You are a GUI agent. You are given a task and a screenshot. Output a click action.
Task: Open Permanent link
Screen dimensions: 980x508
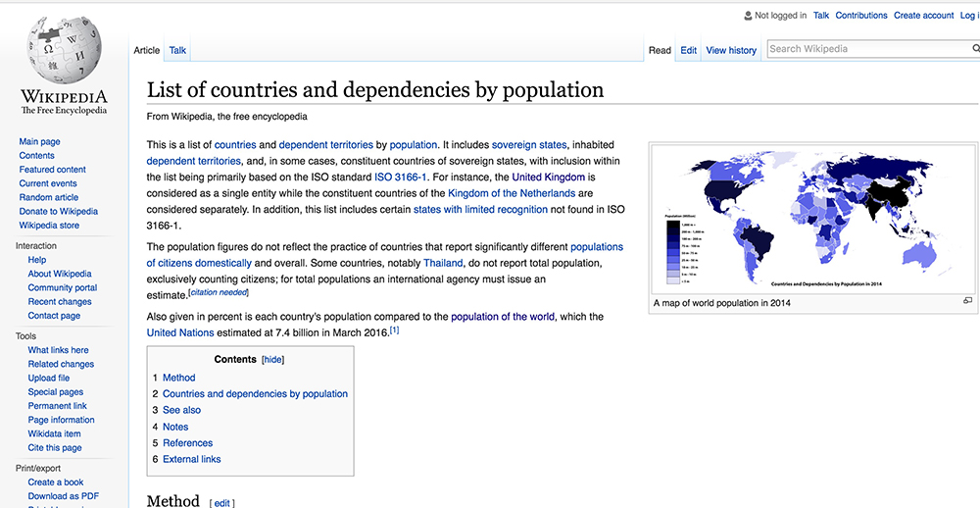[58, 406]
